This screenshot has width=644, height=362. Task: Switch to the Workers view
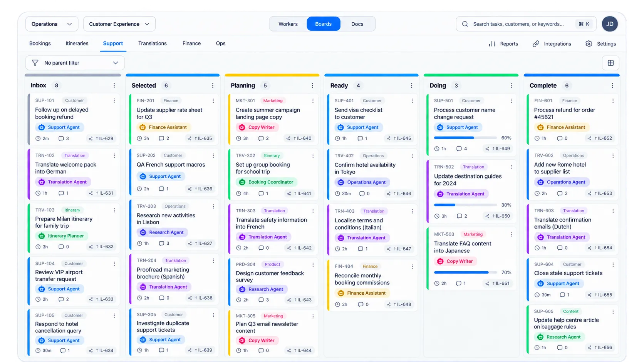tap(288, 24)
